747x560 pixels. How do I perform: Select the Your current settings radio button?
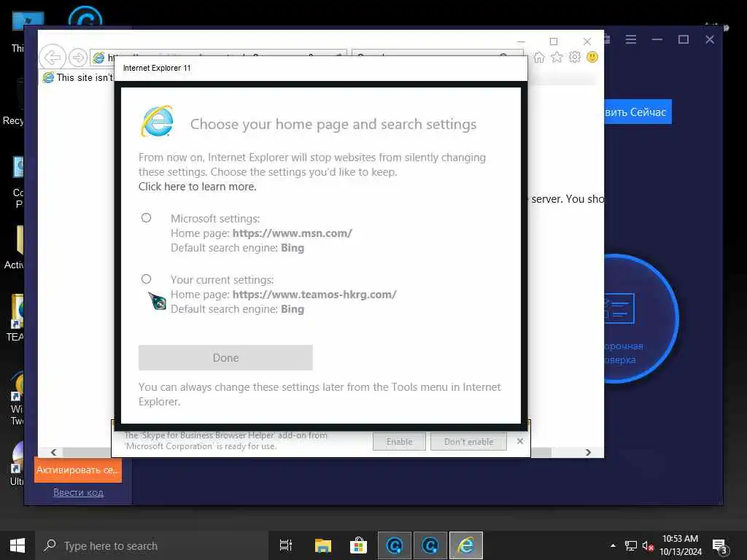pos(146,279)
